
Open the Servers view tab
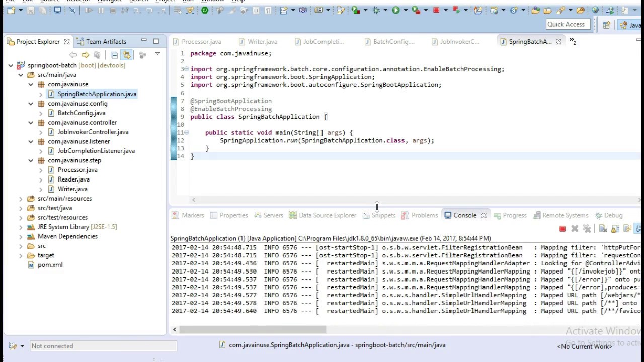click(268, 215)
